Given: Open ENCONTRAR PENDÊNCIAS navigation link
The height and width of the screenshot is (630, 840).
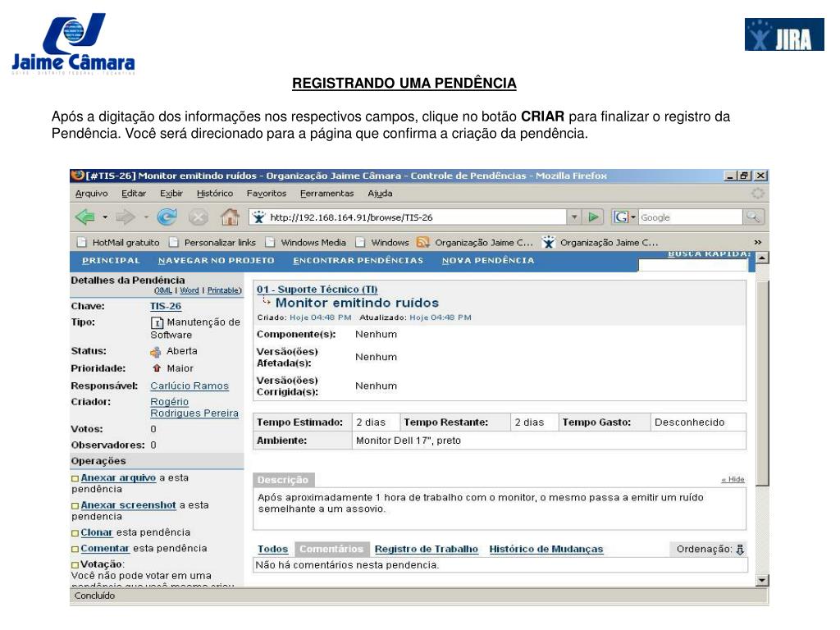Looking at the screenshot, I should [358, 260].
